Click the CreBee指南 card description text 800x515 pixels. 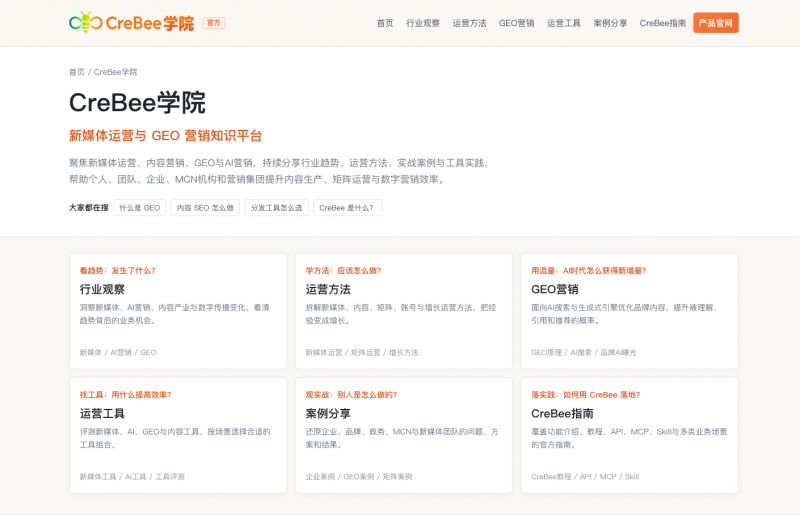[x=629, y=438]
